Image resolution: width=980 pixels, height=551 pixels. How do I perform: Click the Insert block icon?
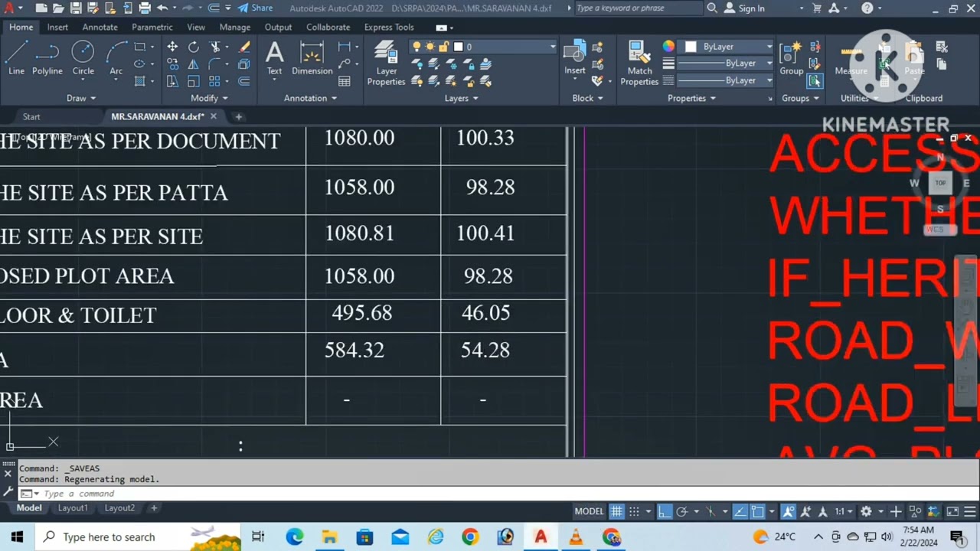pos(575,58)
